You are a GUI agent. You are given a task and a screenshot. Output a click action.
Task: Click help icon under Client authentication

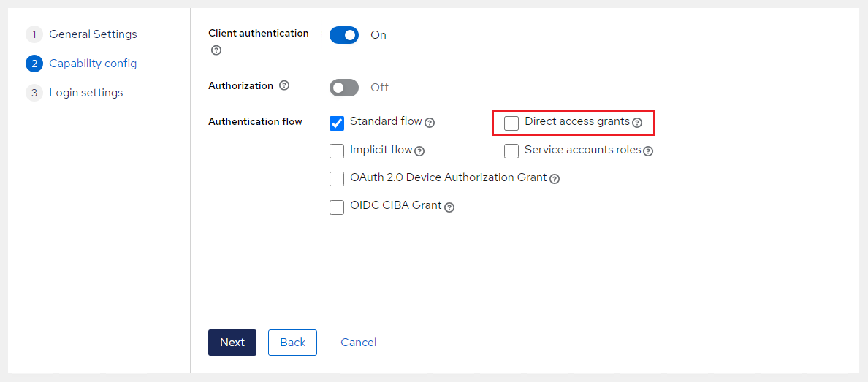[x=216, y=50]
